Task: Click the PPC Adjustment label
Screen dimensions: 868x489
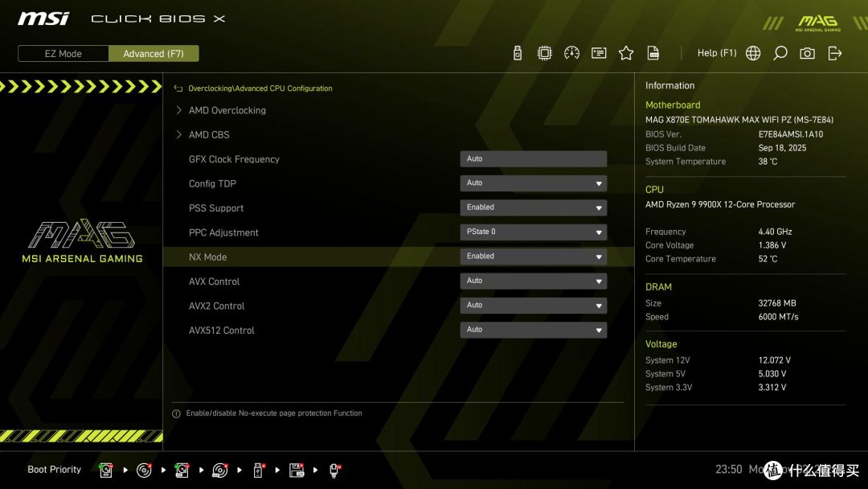Action: (223, 232)
